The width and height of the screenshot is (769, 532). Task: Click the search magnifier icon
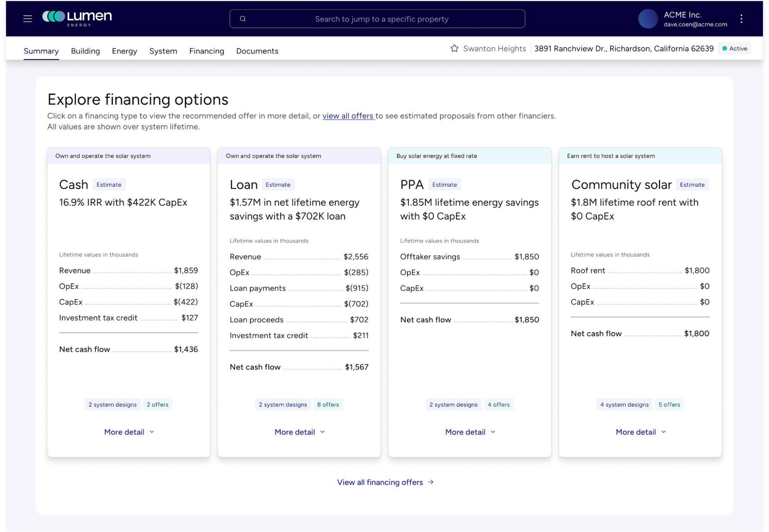pos(243,19)
